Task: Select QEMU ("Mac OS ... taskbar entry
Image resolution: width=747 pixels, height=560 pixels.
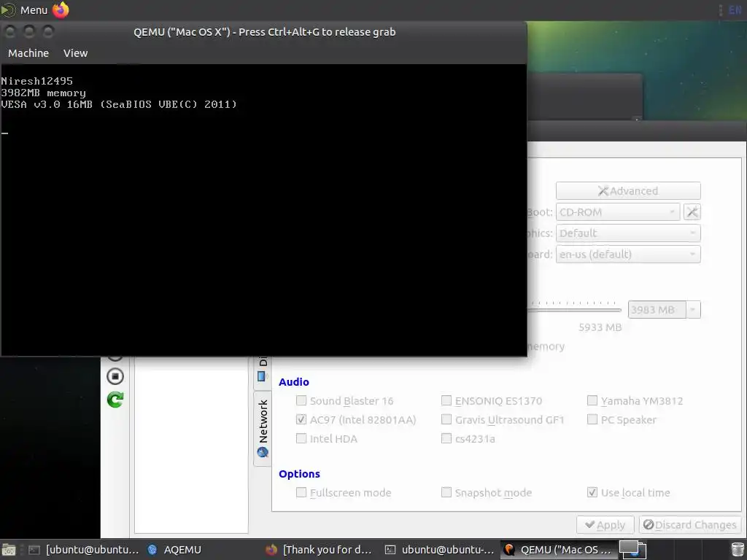Action: pos(557,550)
